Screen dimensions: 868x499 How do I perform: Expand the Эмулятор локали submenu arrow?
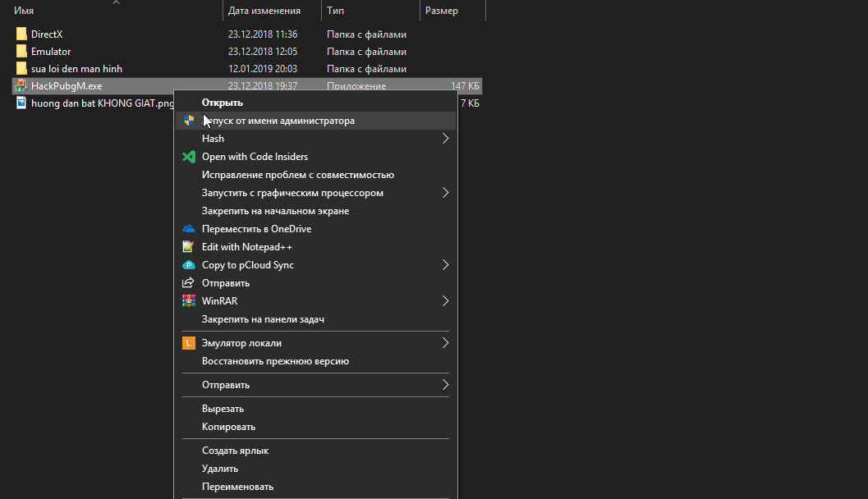coord(445,343)
